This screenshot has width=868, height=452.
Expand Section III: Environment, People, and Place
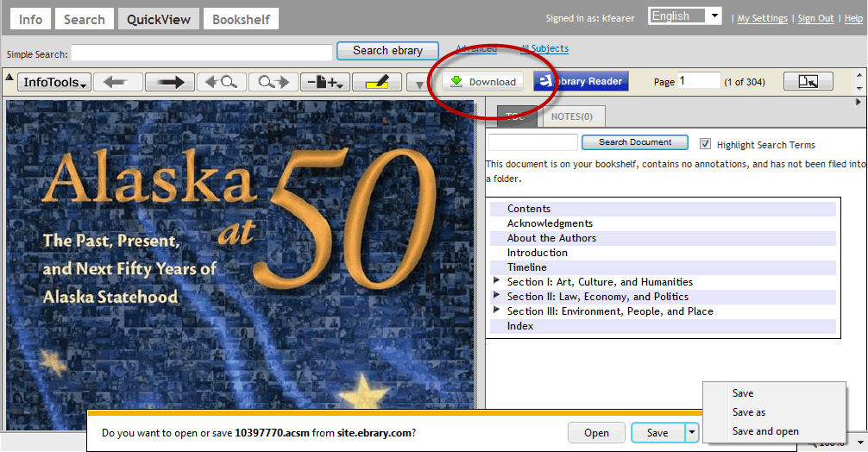(496, 311)
